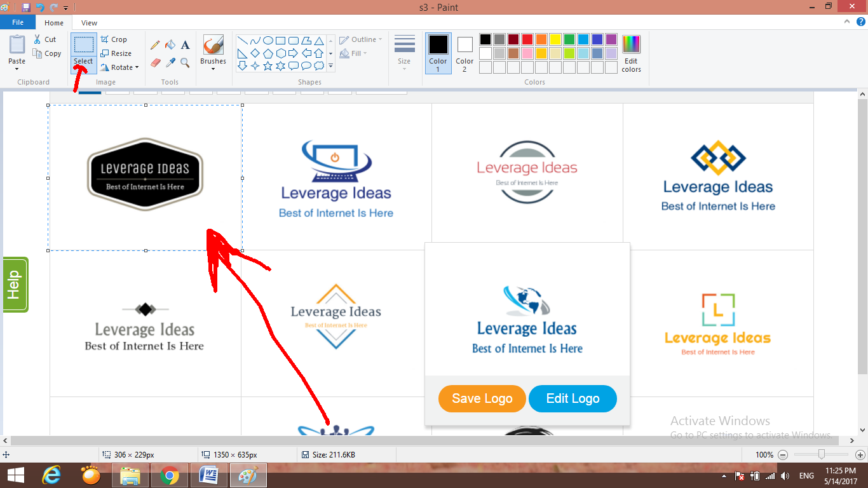The width and height of the screenshot is (868, 488).
Task: Open the File menu
Action: point(18,22)
